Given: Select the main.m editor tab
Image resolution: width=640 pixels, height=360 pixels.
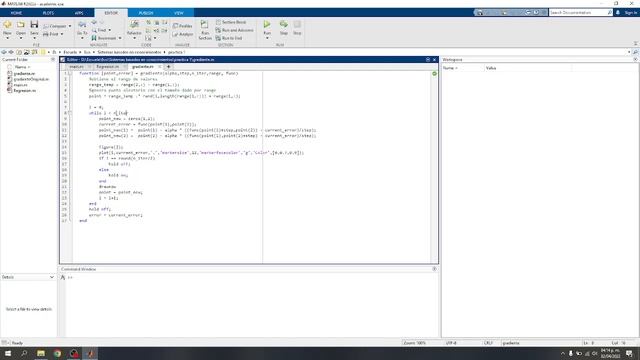Looking at the screenshot, I should tap(76, 67).
